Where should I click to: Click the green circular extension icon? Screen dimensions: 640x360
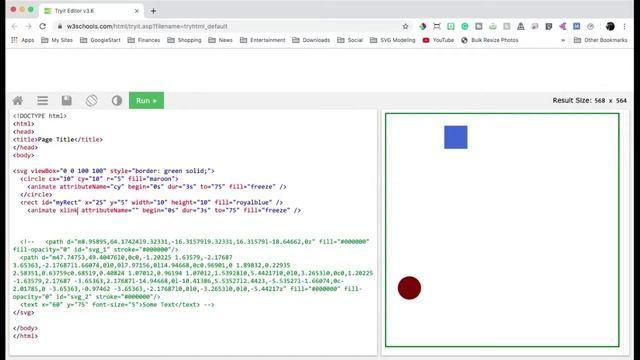(x=465, y=26)
